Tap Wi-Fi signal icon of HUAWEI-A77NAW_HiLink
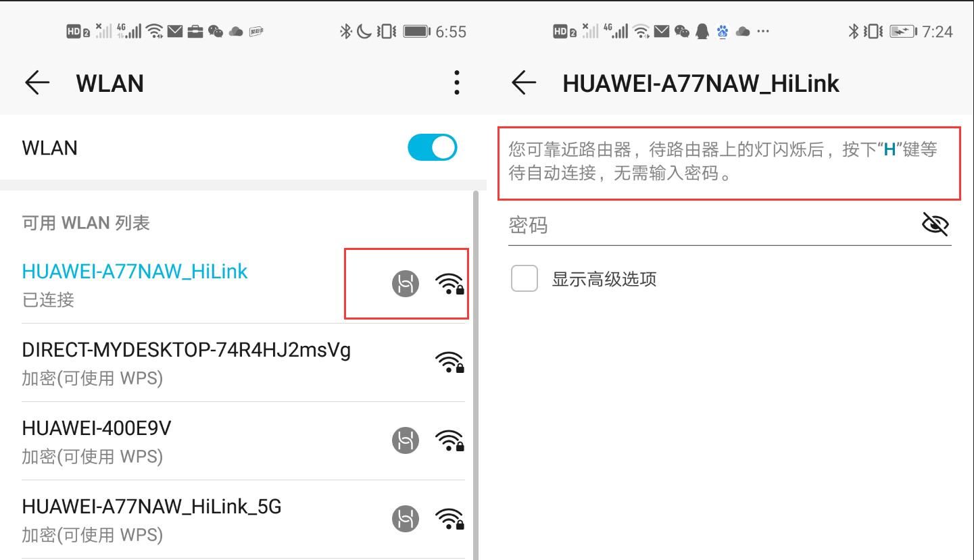 [x=449, y=284]
